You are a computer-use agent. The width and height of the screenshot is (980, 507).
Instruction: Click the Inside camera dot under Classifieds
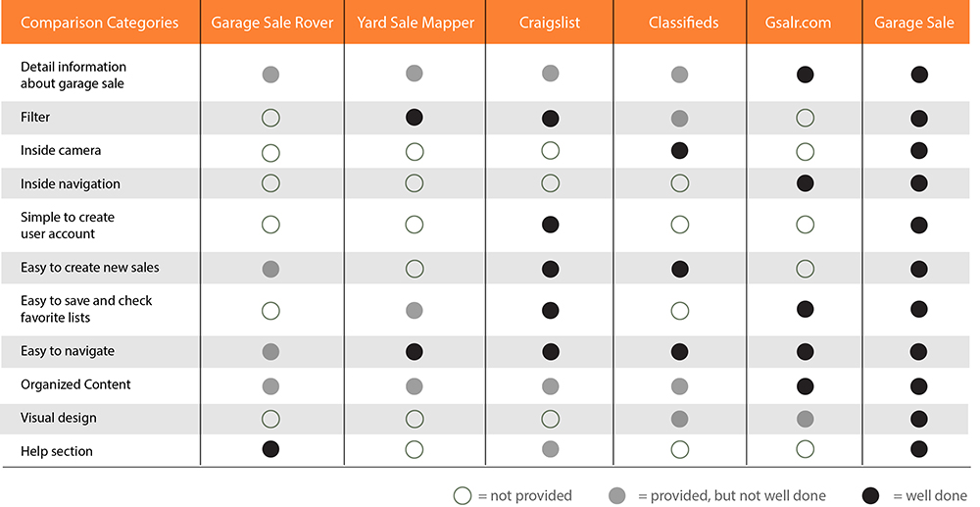[679, 151]
